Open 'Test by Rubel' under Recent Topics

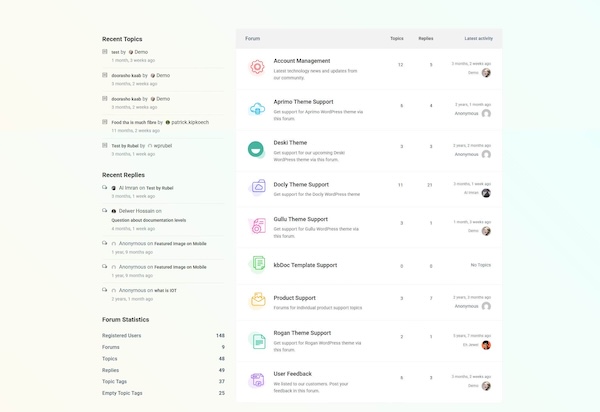(125, 146)
